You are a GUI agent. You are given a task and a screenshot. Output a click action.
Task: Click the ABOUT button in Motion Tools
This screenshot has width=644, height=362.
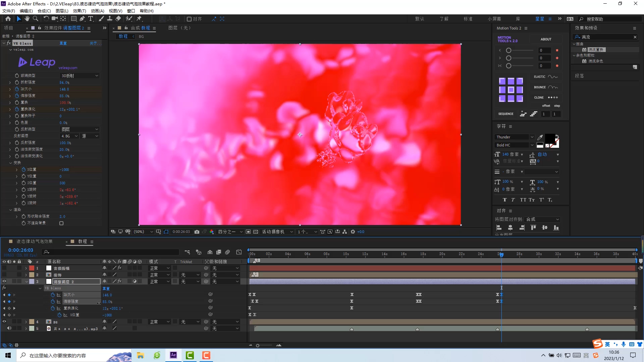546,39
